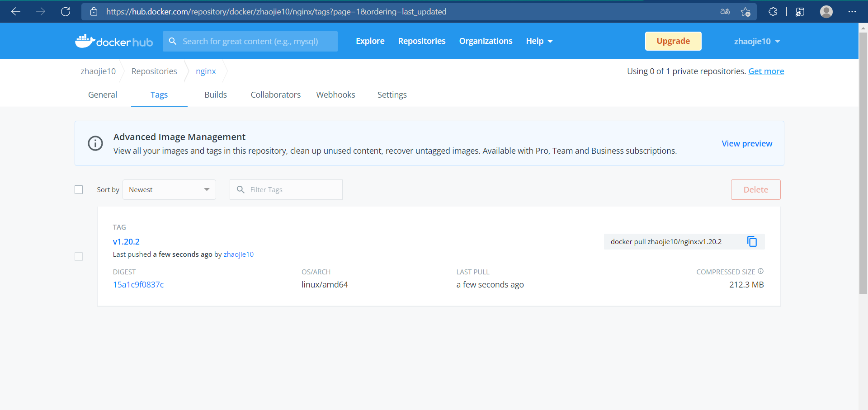Click the linux/amd64 OS/ARCH value
868x410 pixels.
click(325, 284)
